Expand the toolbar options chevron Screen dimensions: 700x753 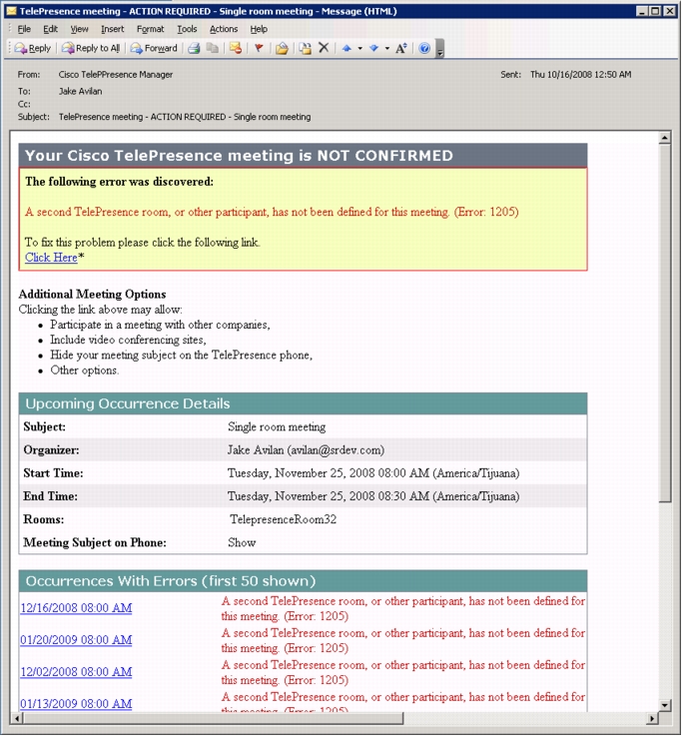(439, 49)
